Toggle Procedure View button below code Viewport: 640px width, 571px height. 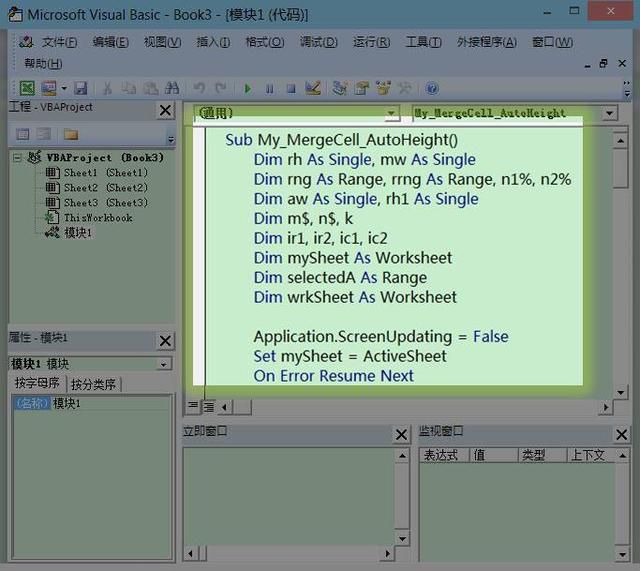193,406
